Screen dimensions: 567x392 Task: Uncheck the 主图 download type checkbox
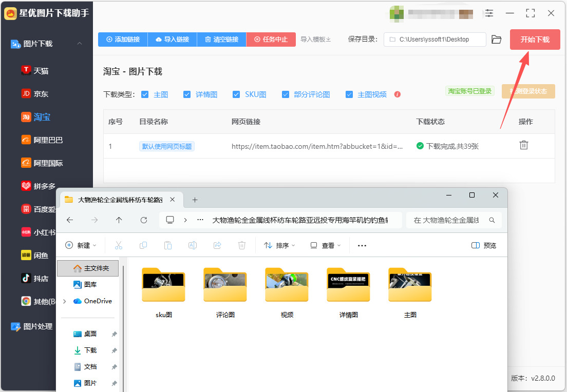[x=145, y=94]
